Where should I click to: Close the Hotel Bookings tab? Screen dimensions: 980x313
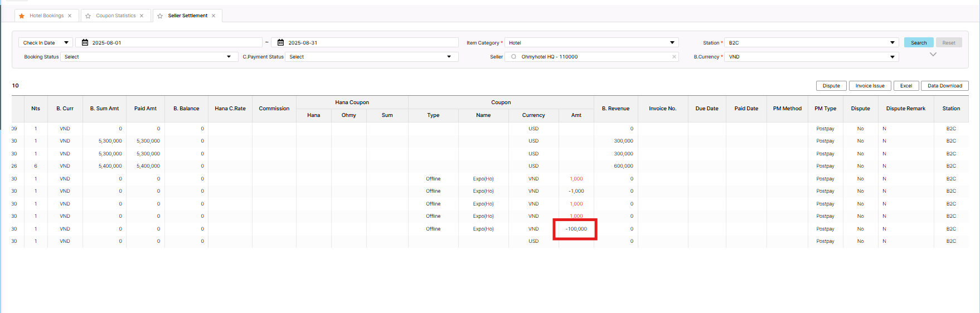70,16
